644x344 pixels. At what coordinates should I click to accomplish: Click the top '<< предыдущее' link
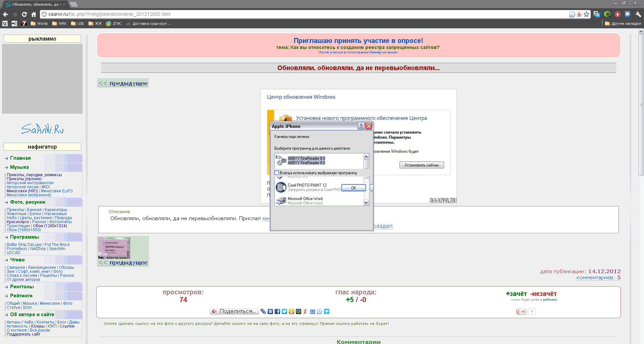point(123,83)
